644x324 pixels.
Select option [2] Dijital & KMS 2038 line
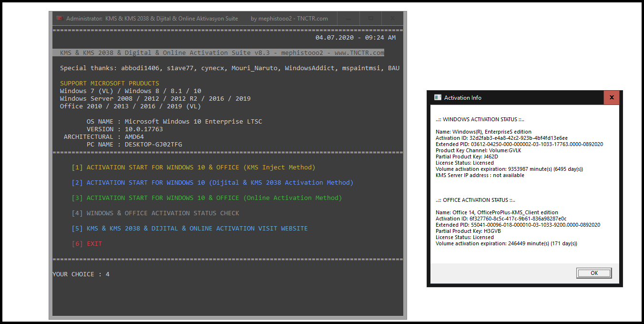(x=213, y=183)
